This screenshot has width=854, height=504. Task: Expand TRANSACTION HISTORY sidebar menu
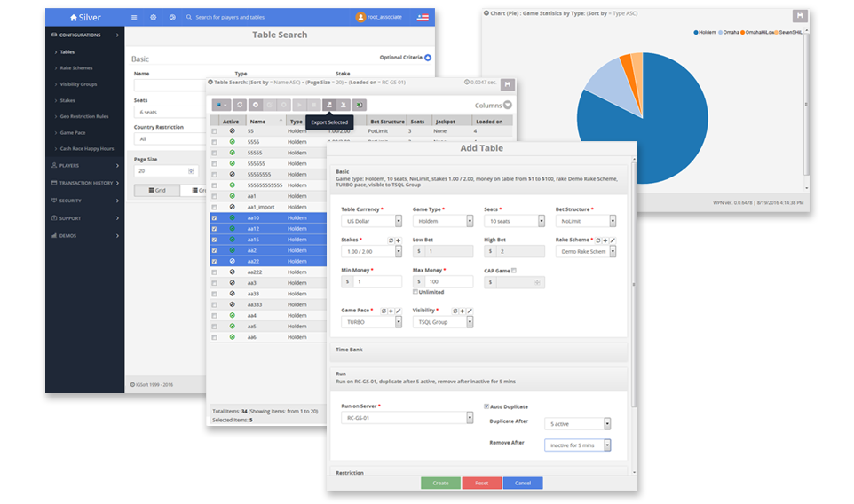click(x=85, y=183)
